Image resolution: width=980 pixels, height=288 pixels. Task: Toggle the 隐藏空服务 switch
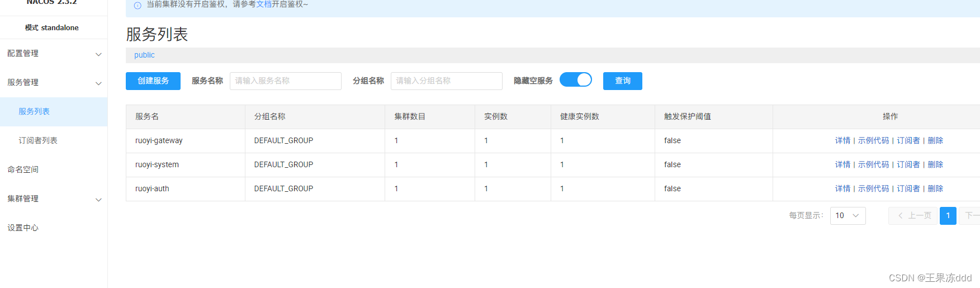[x=576, y=80]
